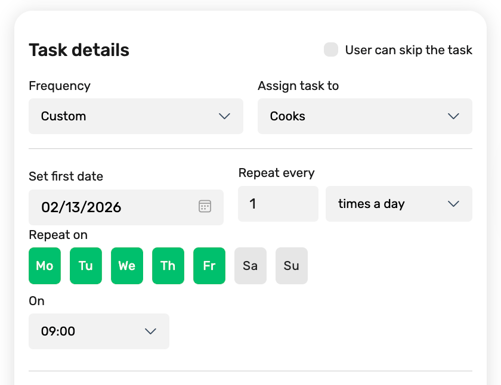Open the Frequency dropdown showing Custom
This screenshot has height=385, width=501.
click(136, 116)
